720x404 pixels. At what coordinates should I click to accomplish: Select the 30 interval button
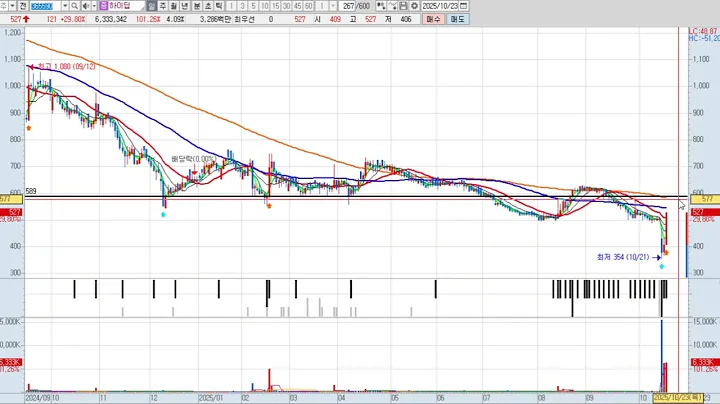(287, 6)
